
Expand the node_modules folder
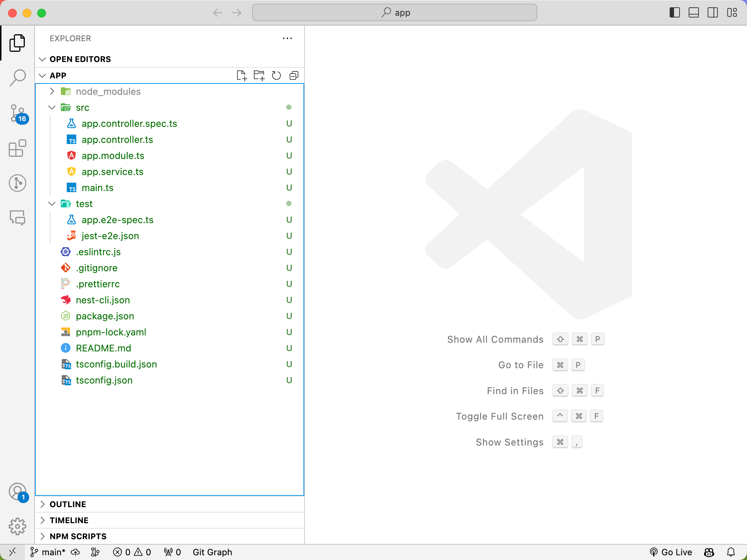108,92
